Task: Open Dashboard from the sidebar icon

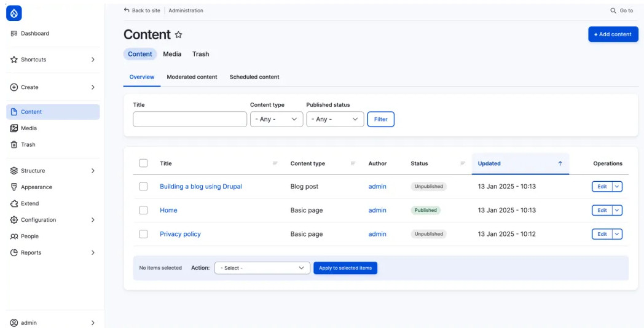Action: click(x=14, y=34)
